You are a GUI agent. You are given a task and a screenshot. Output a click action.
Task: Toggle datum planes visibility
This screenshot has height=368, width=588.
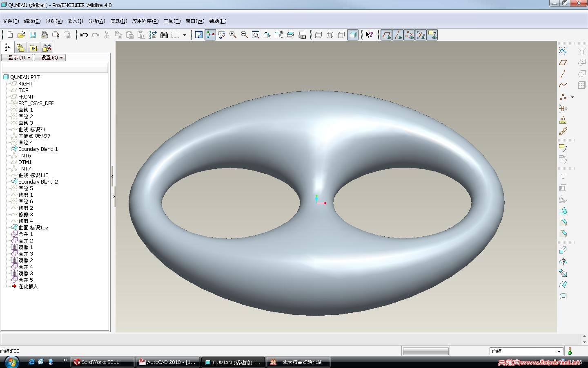(x=386, y=35)
